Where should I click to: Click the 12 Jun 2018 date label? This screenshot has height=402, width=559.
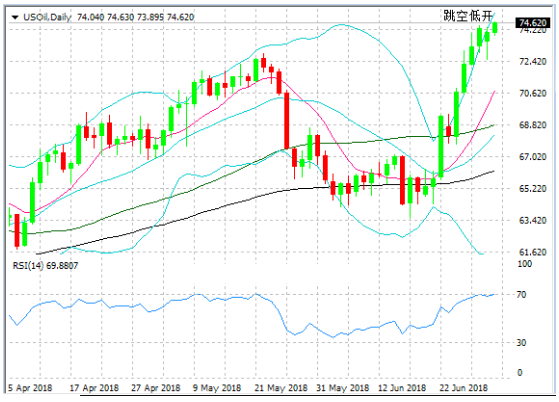pos(402,388)
